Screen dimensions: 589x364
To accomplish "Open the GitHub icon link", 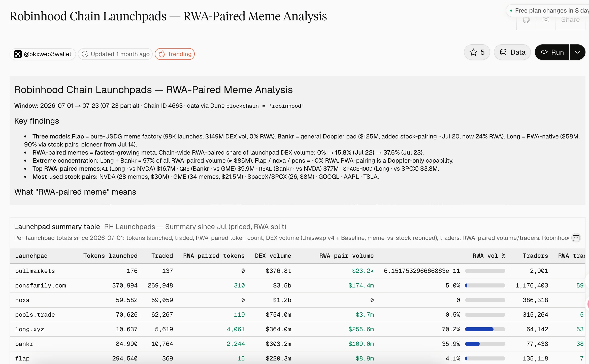I will 526,20.
